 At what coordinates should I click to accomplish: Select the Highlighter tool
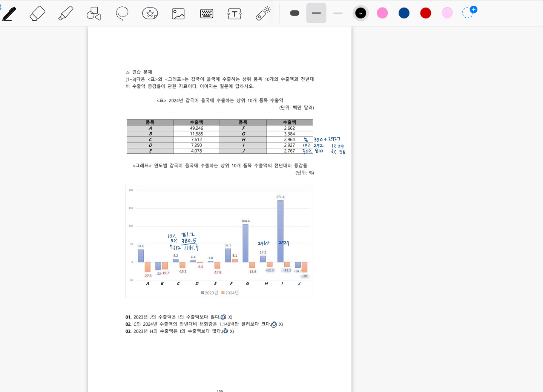66,14
